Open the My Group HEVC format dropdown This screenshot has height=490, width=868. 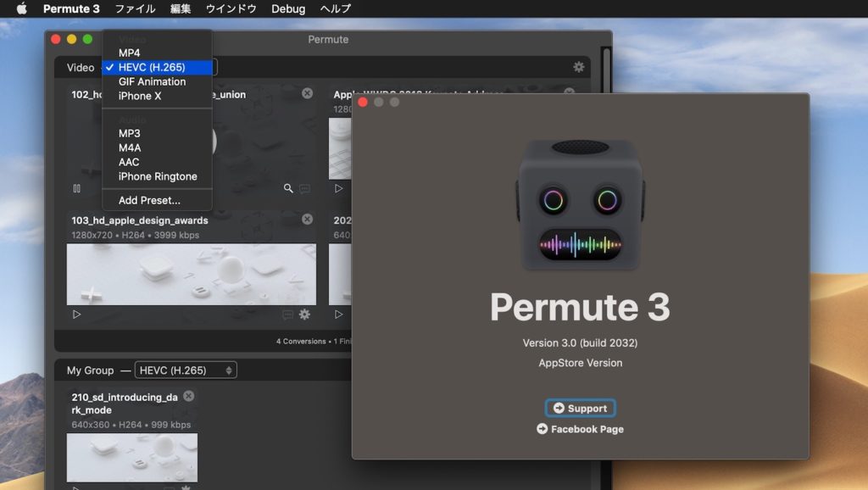click(188, 370)
